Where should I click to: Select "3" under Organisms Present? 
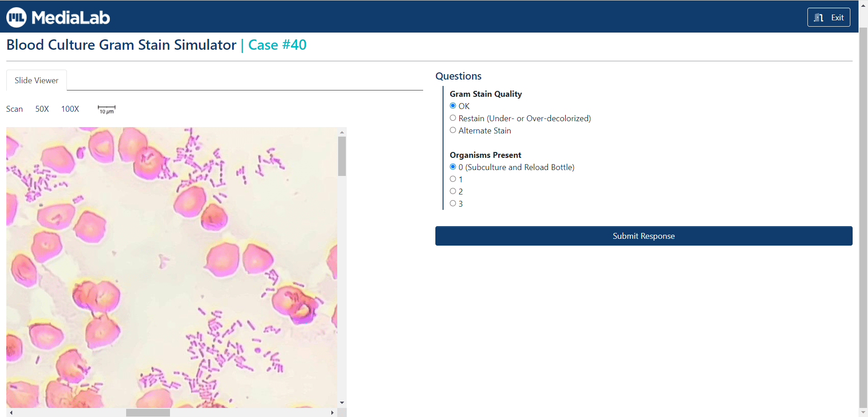click(453, 203)
